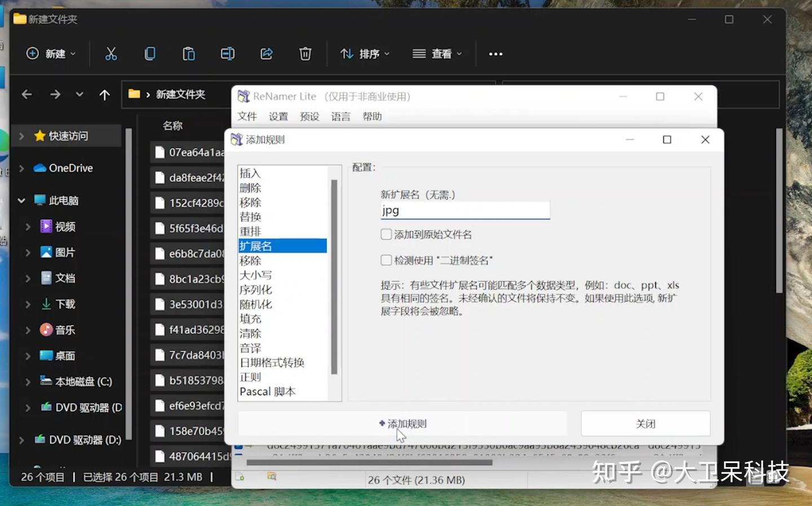
Task: Click the 关闭 button in dialog
Action: (646, 424)
